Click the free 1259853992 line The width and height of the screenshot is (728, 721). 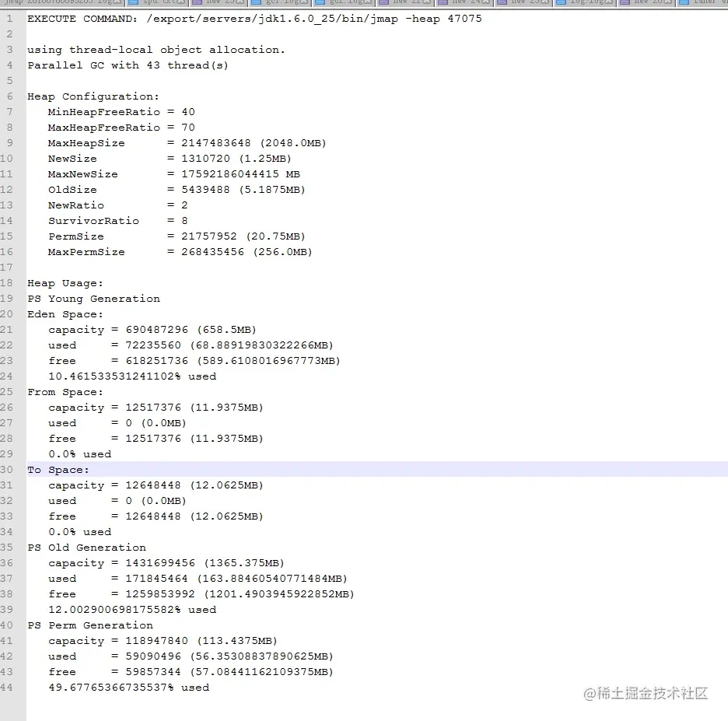coord(201,595)
